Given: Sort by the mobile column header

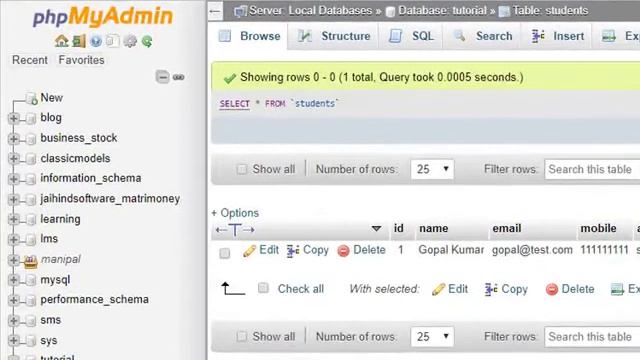Looking at the screenshot, I should pos(598,229).
